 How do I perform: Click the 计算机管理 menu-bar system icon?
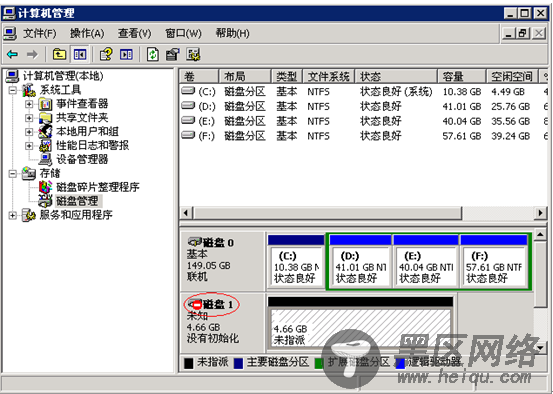point(10,34)
